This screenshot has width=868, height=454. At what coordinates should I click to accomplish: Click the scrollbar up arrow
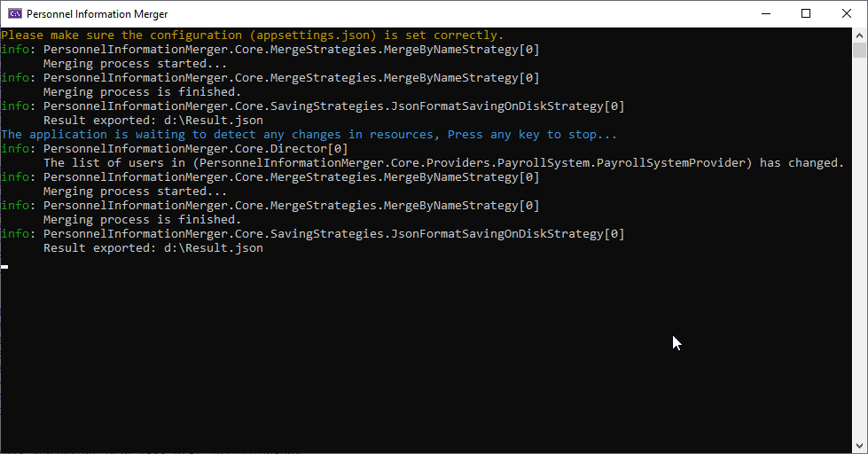(x=859, y=35)
